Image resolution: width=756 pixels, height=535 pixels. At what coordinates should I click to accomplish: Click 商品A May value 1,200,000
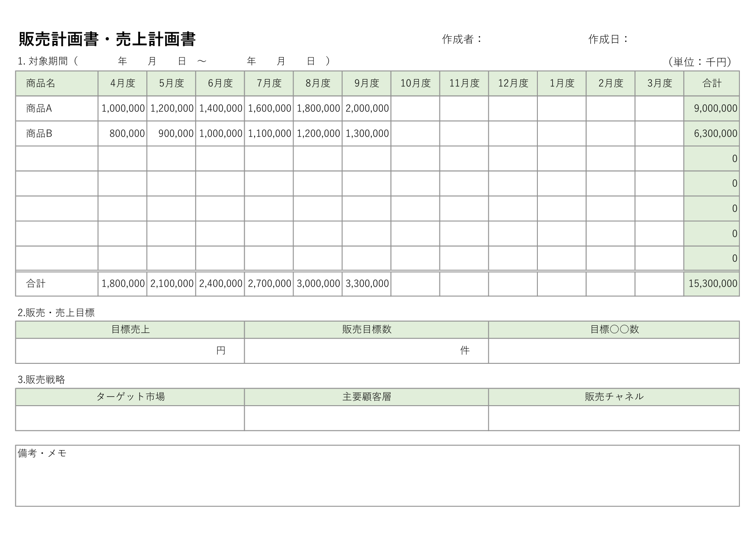[x=172, y=109]
